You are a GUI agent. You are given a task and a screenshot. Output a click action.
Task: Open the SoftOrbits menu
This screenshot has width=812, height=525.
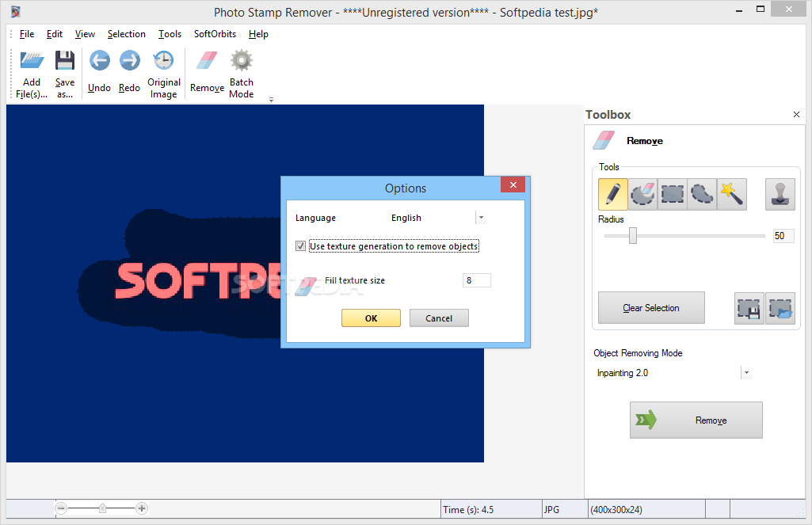215,34
